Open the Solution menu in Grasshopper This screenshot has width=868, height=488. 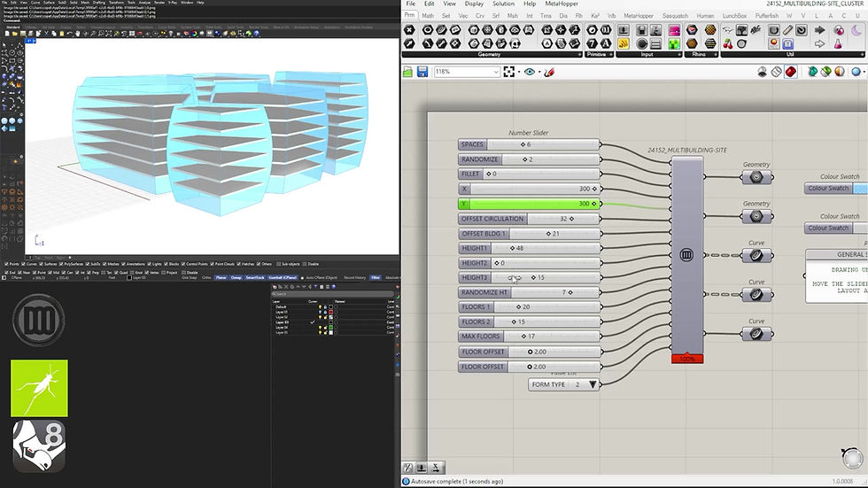coord(504,4)
